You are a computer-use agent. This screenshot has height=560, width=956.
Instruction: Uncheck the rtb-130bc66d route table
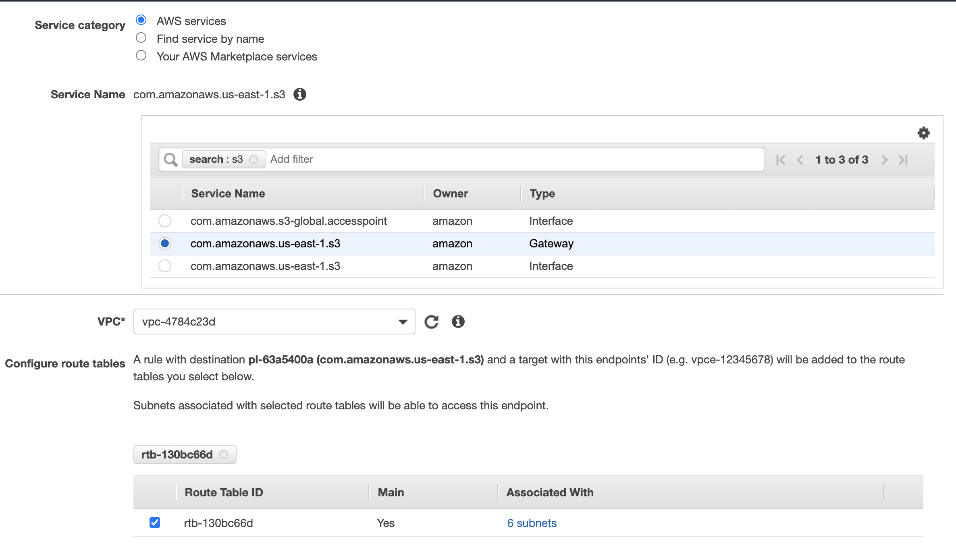tap(154, 523)
